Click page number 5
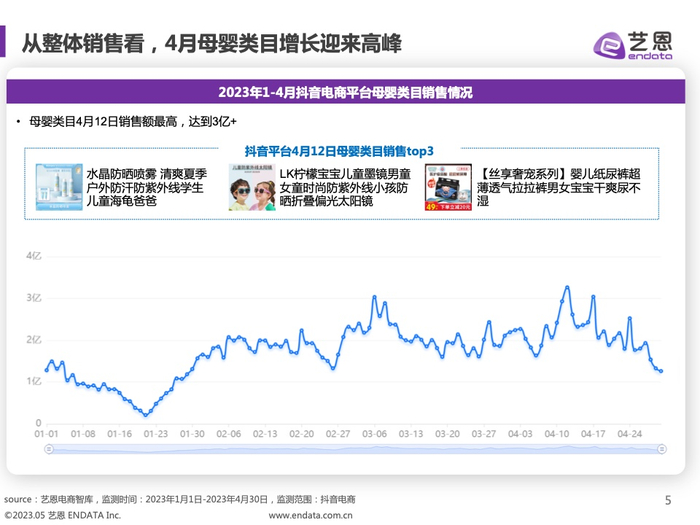The width and height of the screenshot is (700, 525). [668, 500]
